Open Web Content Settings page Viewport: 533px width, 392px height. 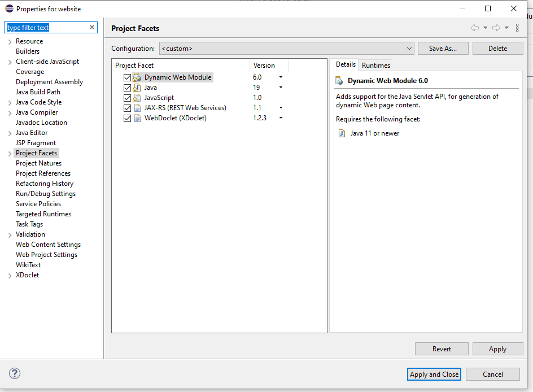48,245
